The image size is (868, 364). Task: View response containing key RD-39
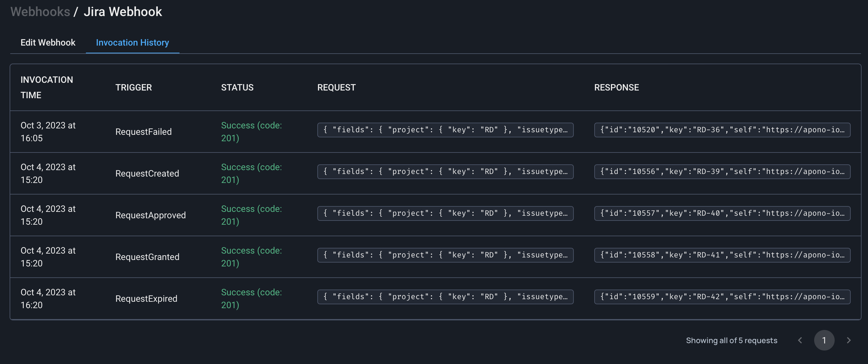point(722,172)
